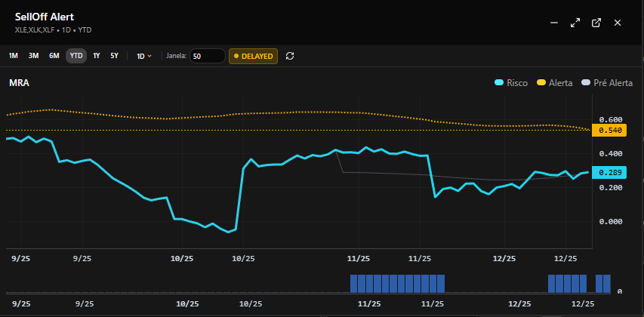Expand the panel to fullscreen

tap(575, 23)
